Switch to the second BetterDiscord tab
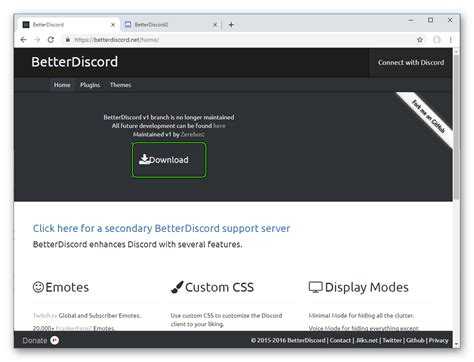Viewport: 474px width, 362px height. [170, 25]
